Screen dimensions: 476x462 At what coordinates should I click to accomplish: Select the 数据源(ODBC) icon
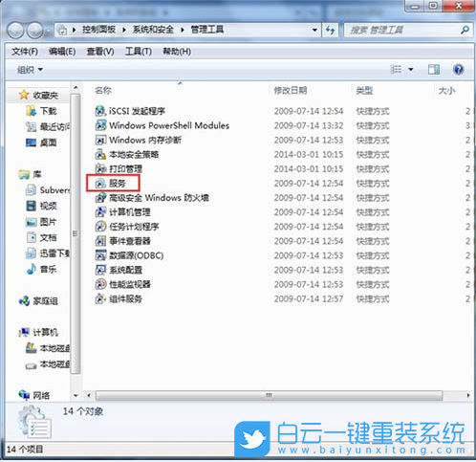click(100, 255)
